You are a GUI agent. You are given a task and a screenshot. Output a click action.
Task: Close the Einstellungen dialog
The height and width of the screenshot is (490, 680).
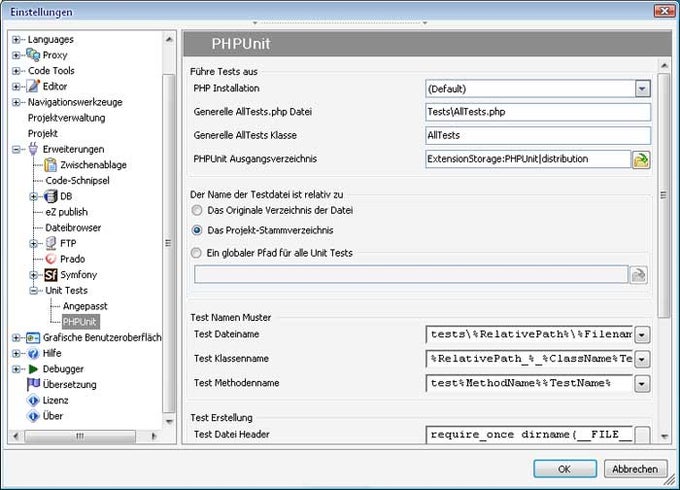(x=664, y=11)
